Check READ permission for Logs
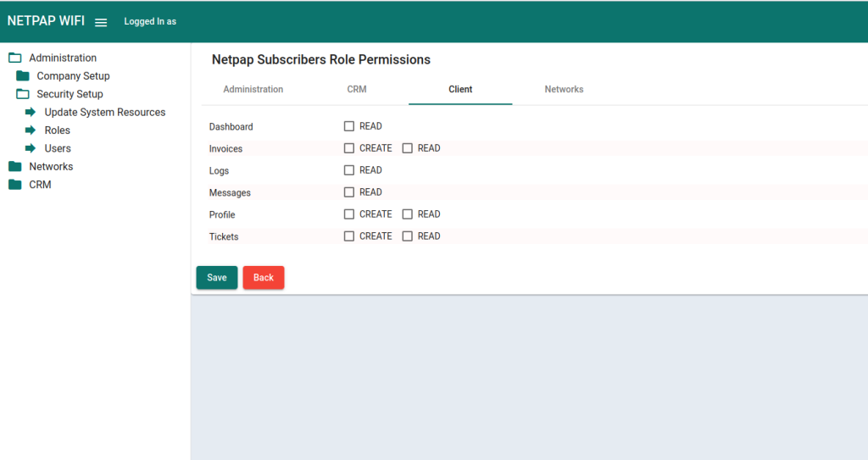The height and width of the screenshot is (460, 868). (348, 170)
